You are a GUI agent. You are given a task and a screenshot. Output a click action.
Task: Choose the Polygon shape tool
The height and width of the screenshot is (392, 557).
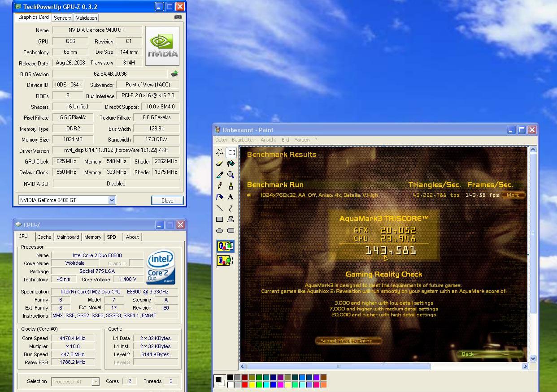231,220
